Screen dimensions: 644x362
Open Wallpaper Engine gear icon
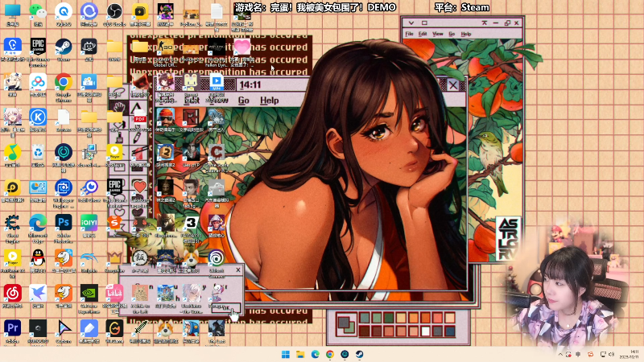pos(64,187)
